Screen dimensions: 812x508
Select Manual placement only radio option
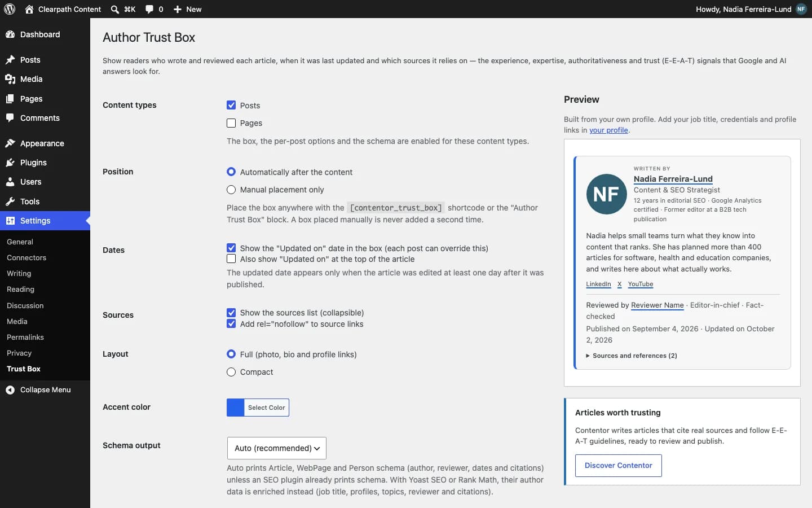tap(231, 190)
